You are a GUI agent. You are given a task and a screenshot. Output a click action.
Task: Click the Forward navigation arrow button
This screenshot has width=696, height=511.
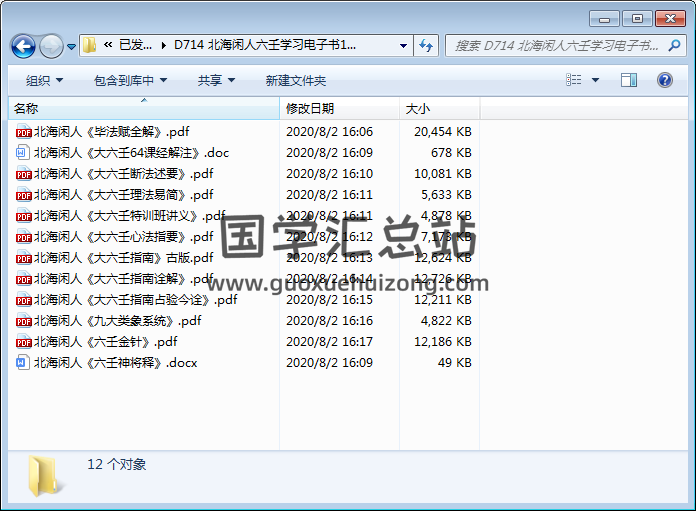point(51,46)
